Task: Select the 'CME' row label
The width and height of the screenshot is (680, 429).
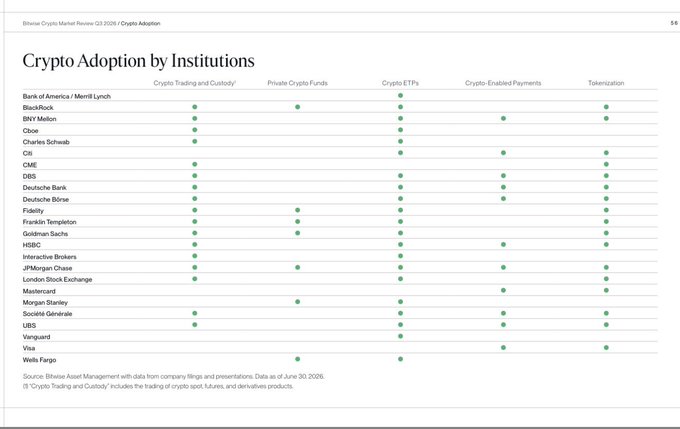Action: pyautogui.click(x=29, y=165)
